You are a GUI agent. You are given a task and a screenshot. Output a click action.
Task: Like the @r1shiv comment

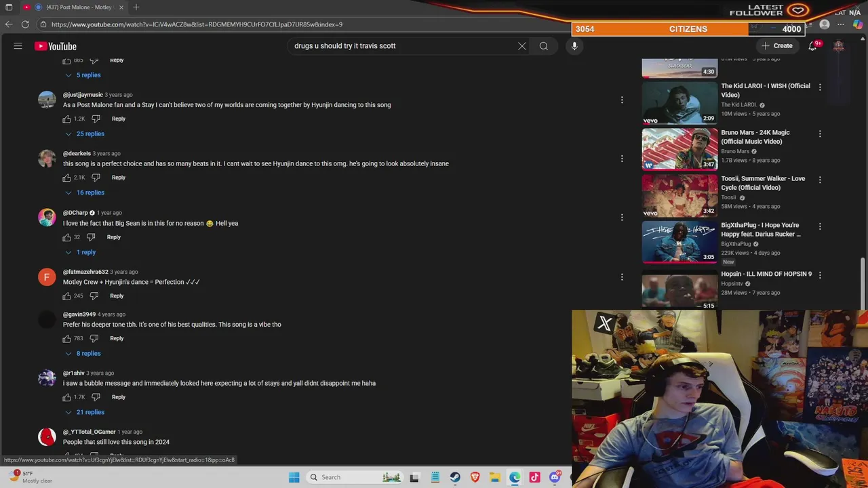[x=67, y=397]
